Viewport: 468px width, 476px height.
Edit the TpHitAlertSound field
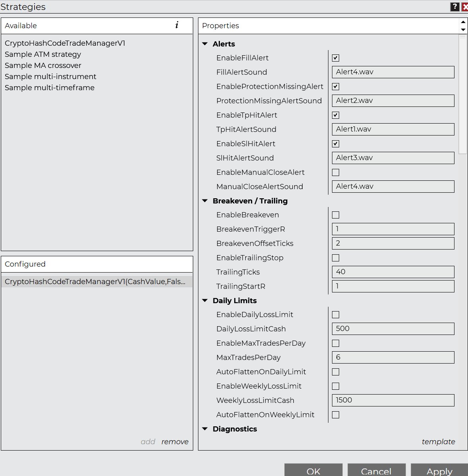(393, 129)
